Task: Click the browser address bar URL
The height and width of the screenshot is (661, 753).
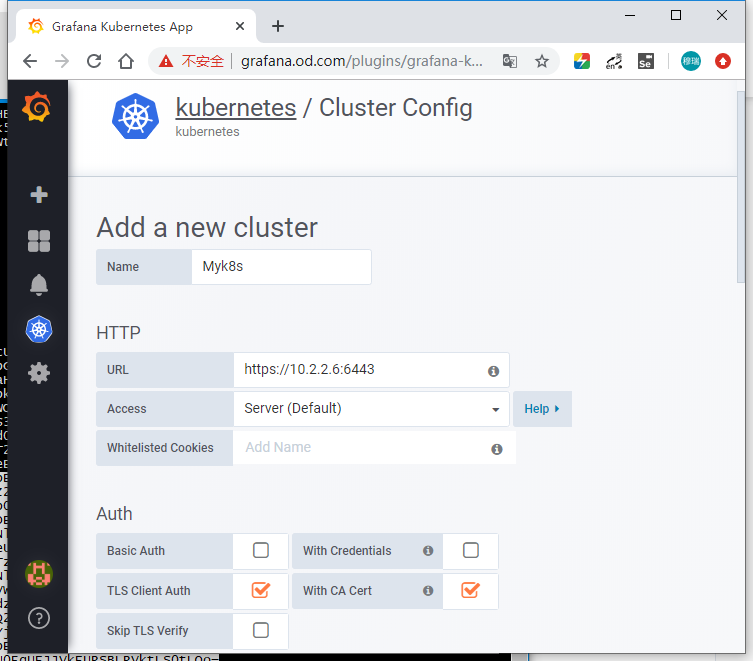Action: [362, 61]
